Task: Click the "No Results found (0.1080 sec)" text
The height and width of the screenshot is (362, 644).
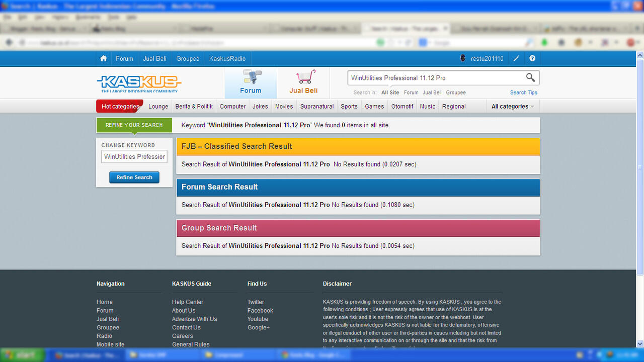Action: click(x=373, y=205)
